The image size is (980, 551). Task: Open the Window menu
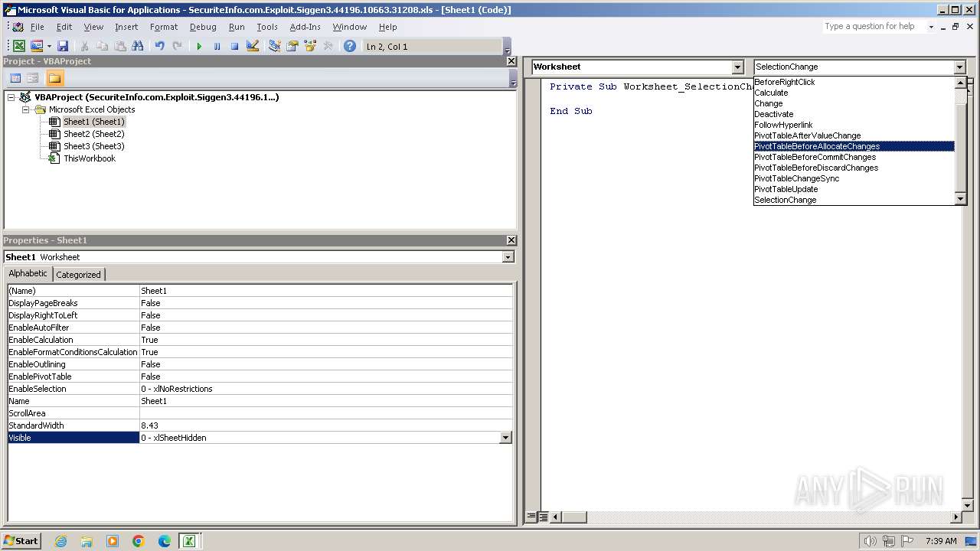[350, 27]
